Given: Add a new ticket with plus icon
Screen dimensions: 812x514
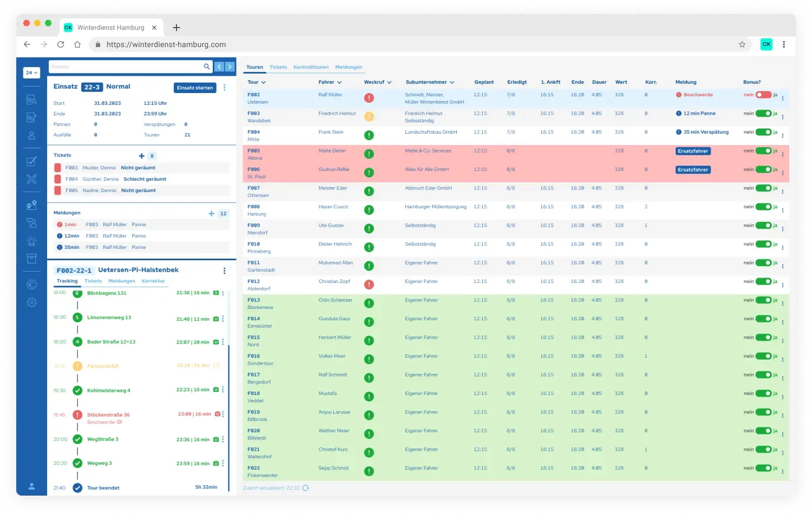Looking at the screenshot, I should click(x=142, y=156).
